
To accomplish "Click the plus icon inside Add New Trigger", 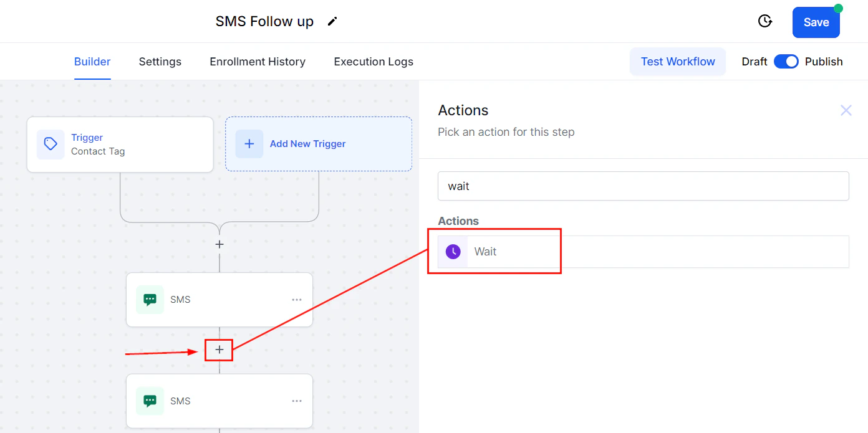I will point(249,144).
